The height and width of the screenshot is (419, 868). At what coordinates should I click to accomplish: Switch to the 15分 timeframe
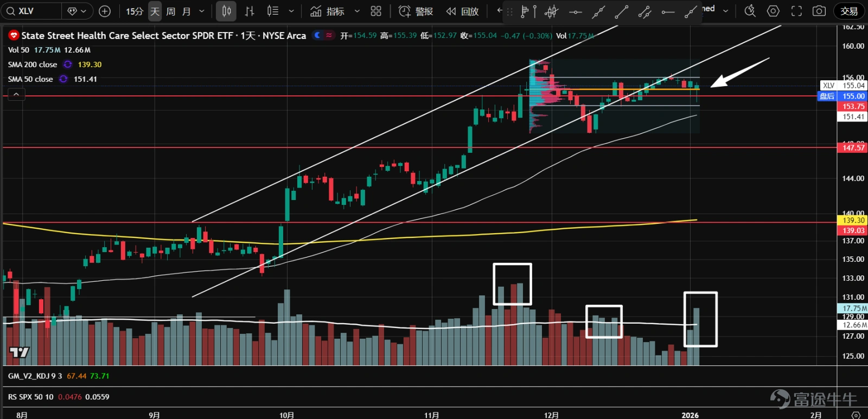135,11
